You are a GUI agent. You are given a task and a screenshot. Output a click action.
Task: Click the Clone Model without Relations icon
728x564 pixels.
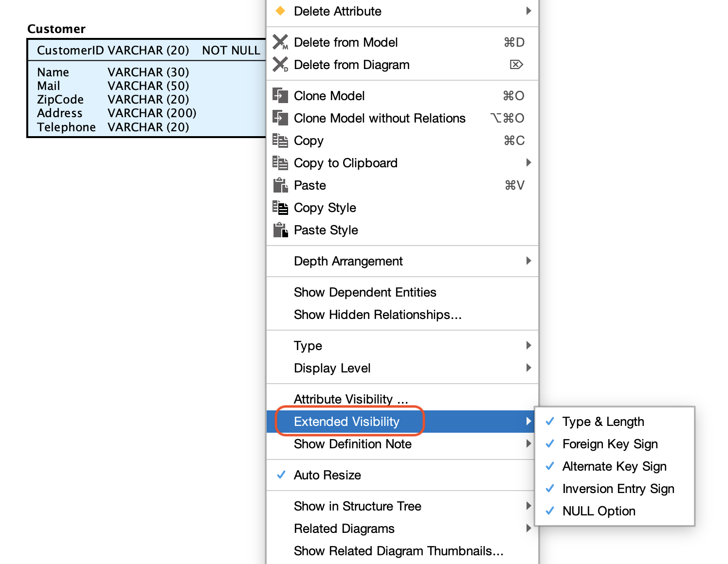coord(280,118)
